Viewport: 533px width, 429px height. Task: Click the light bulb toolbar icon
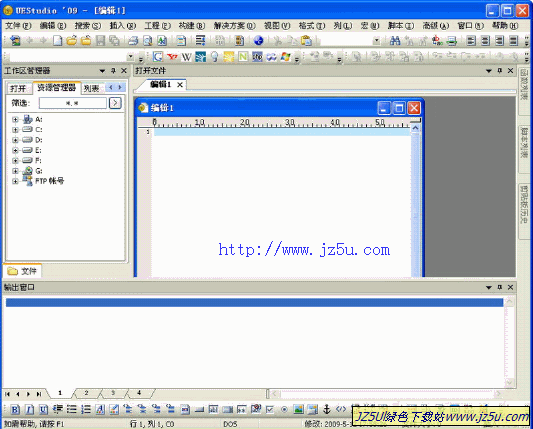[214, 56]
